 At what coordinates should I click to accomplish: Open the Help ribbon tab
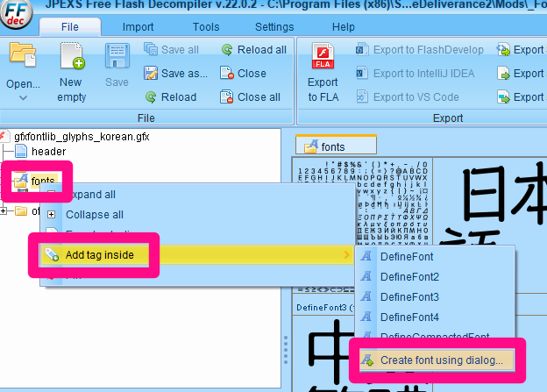(344, 27)
